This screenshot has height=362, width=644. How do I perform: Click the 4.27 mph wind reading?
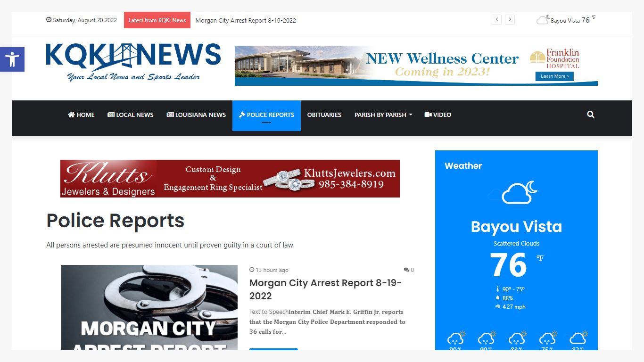click(514, 307)
